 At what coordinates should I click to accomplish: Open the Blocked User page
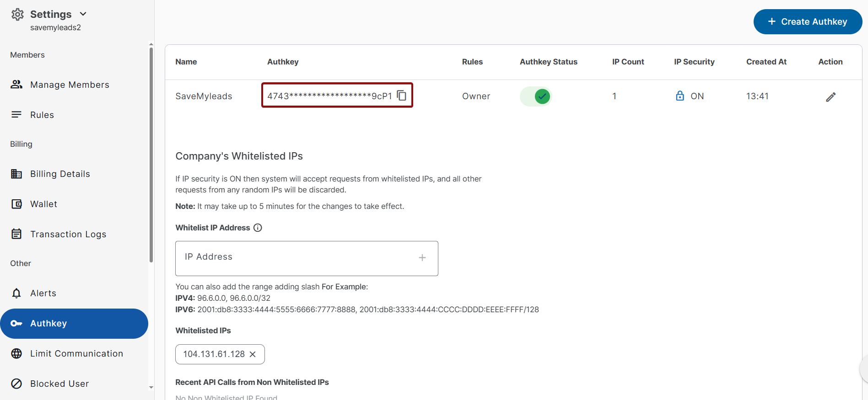[x=59, y=384]
